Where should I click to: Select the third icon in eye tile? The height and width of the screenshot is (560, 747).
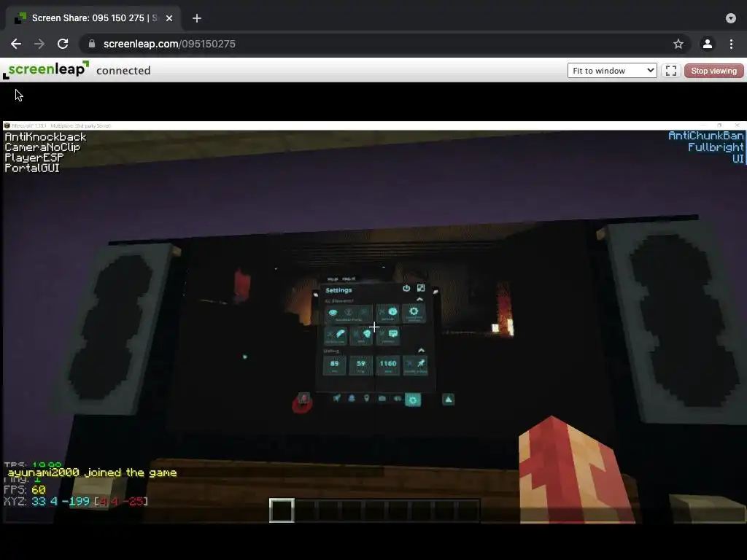click(x=363, y=312)
